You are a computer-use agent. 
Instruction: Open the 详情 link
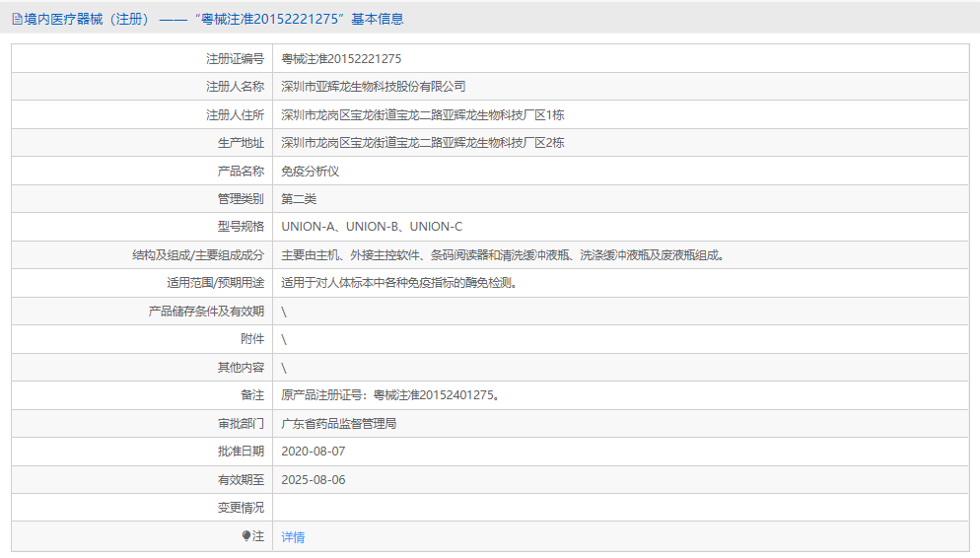[293, 536]
